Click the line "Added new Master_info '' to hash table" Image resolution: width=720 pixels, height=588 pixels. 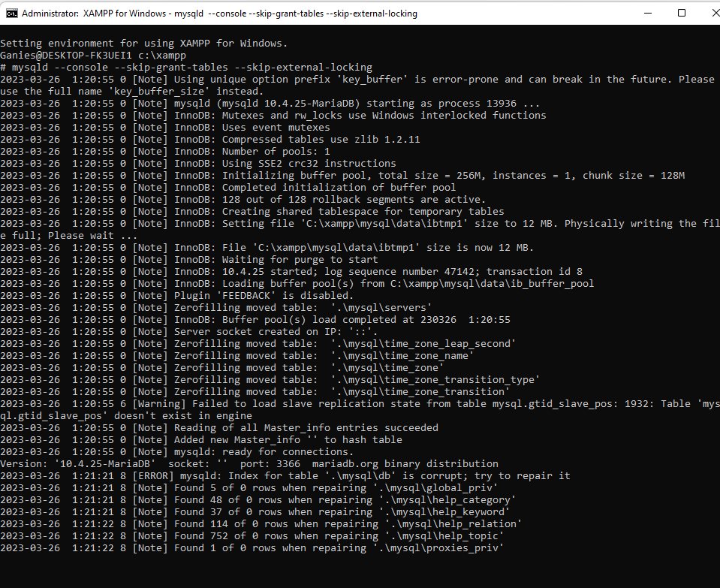point(201,439)
